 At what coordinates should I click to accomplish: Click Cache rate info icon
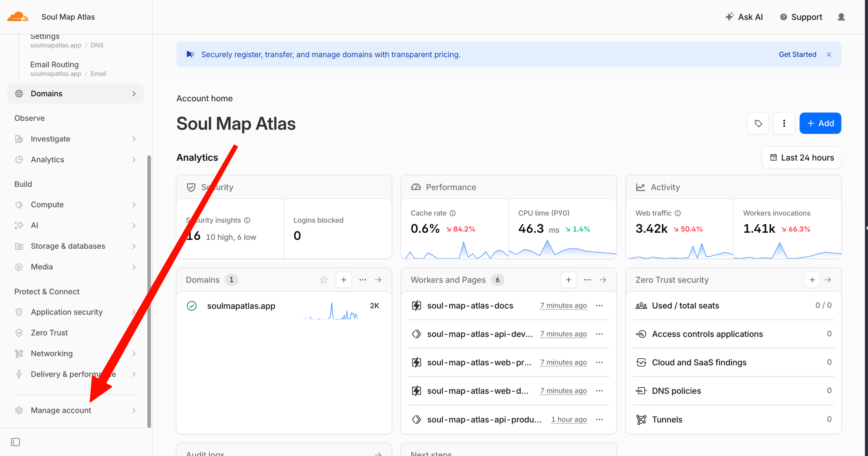tap(453, 213)
